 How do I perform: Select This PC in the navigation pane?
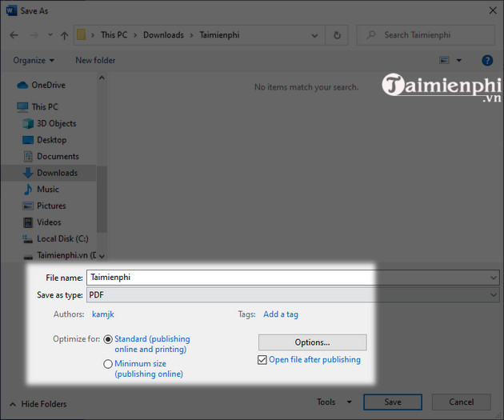pyautogui.click(x=45, y=106)
